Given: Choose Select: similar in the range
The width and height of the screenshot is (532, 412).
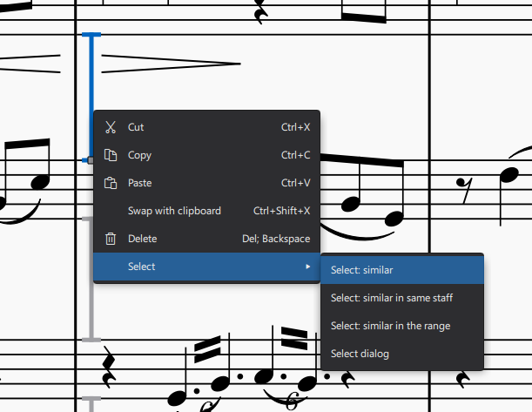Looking at the screenshot, I should click(x=402, y=326).
